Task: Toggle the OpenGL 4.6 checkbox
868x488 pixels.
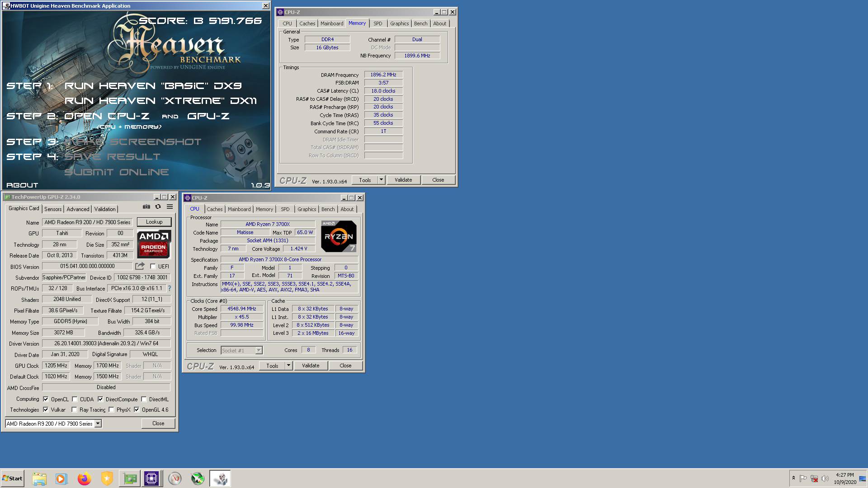Action: tap(137, 410)
